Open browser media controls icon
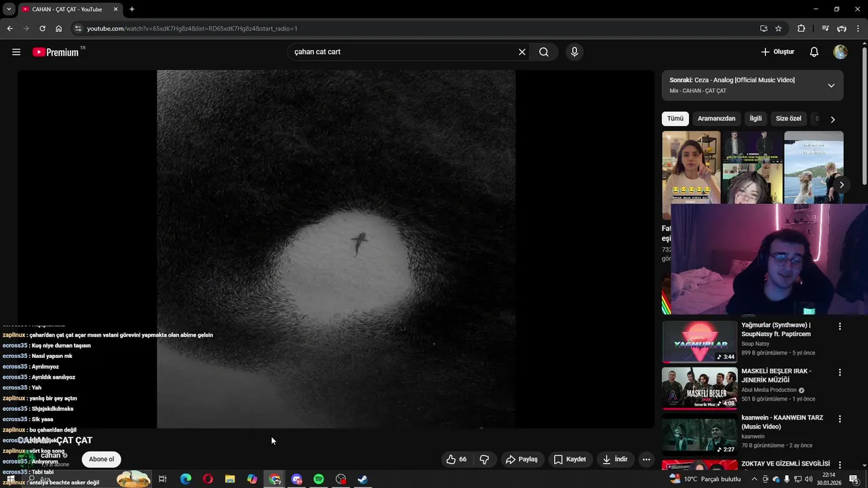The height and width of the screenshot is (488, 868). [825, 28]
